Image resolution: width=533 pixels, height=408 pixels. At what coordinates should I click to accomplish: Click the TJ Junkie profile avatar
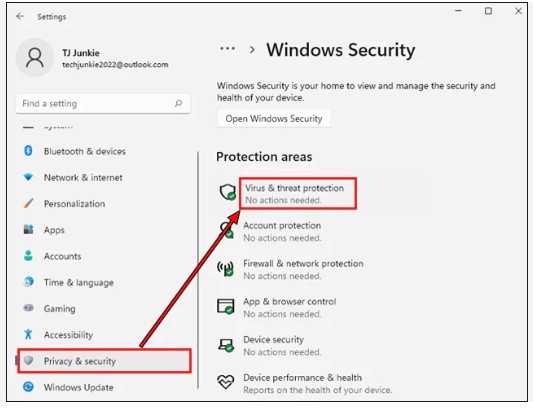[35, 57]
